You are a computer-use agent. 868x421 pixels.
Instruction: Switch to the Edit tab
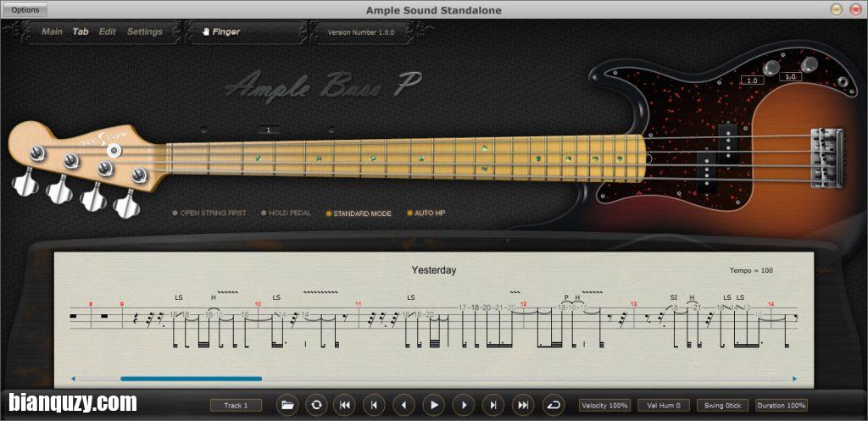pos(108,31)
